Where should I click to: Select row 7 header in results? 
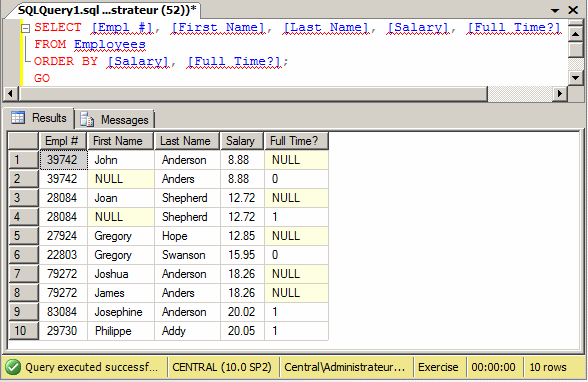click(23, 274)
